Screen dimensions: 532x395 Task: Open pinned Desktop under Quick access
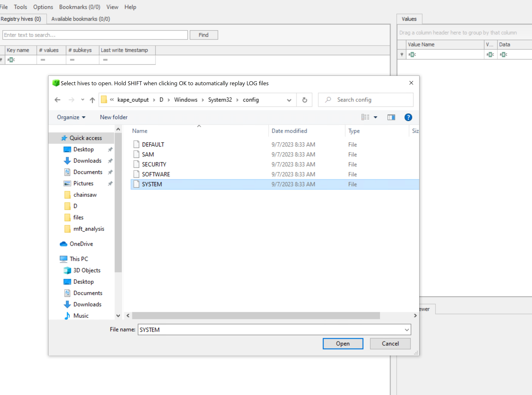point(83,149)
